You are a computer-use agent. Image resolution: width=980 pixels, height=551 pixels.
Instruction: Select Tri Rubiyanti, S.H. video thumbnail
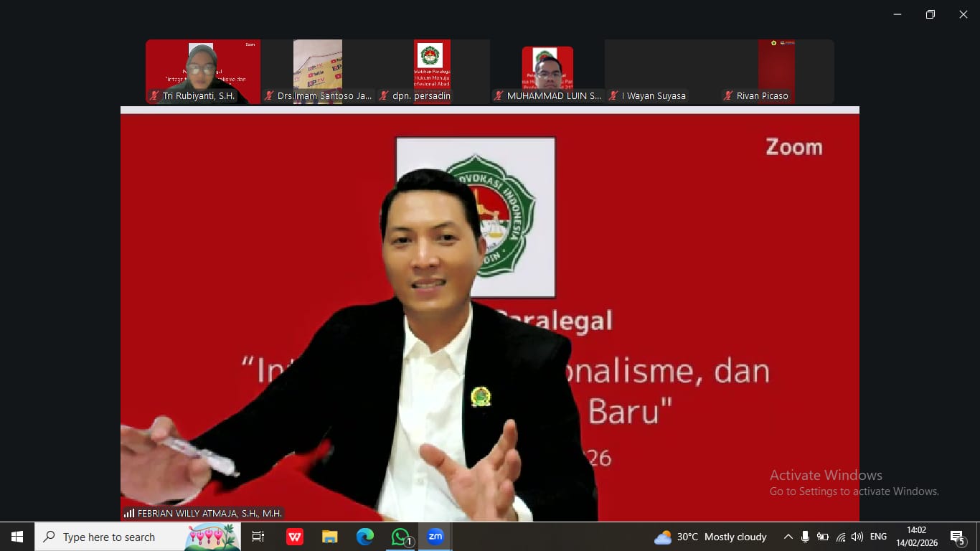[x=203, y=72]
